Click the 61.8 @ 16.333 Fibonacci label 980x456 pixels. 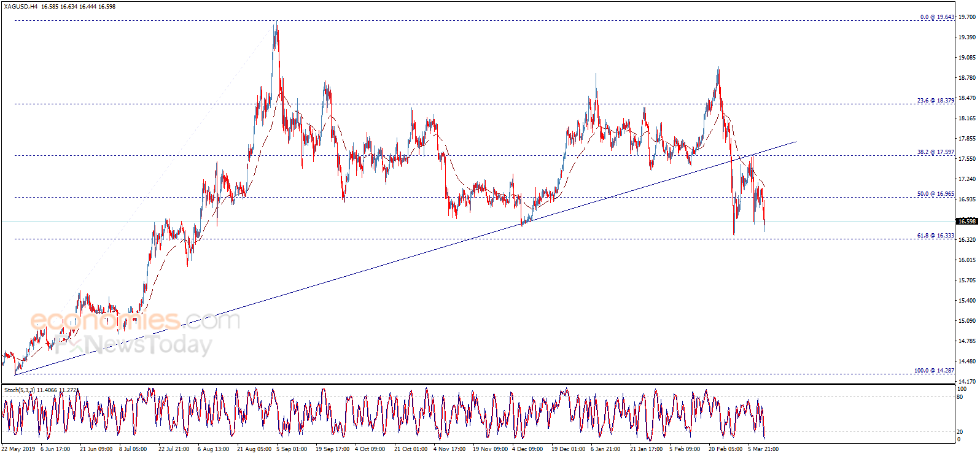coord(936,236)
